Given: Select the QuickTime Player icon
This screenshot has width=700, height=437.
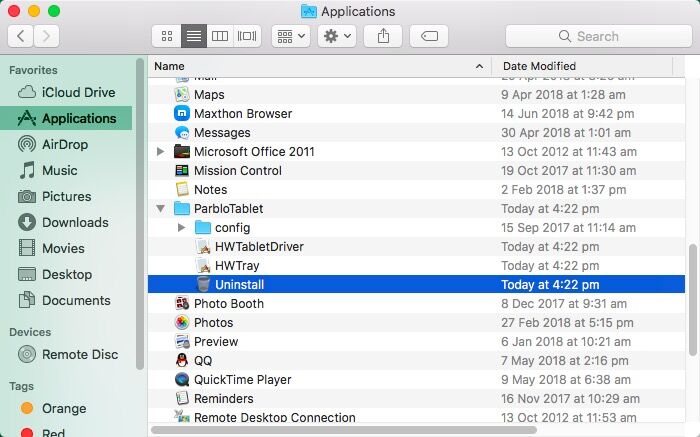Looking at the screenshot, I should (182, 379).
